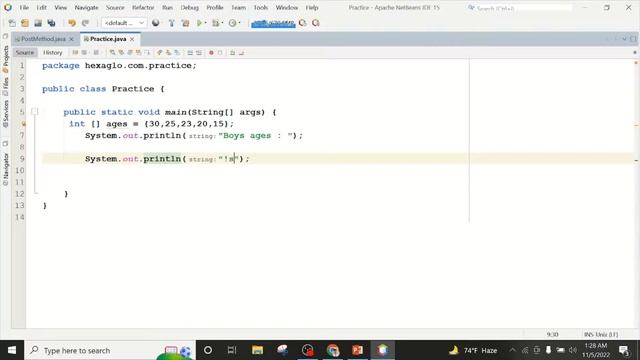The width and height of the screenshot is (640, 360).
Task: Open the Services side panel
Action: [5, 113]
